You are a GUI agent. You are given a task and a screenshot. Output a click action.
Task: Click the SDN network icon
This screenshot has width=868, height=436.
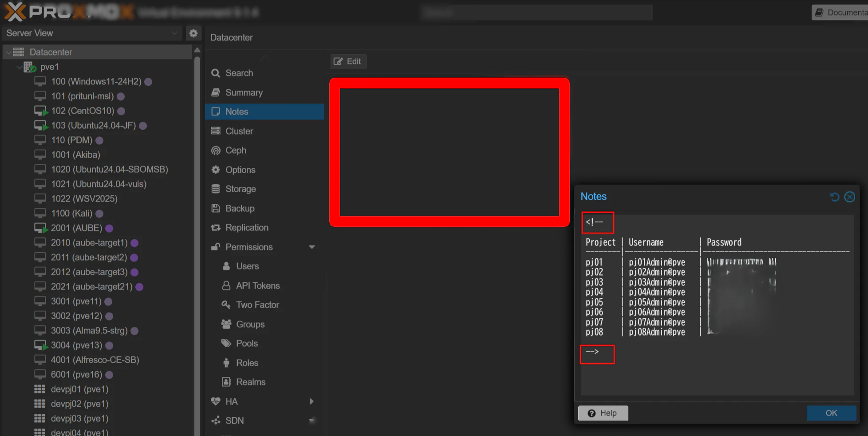(216, 420)
